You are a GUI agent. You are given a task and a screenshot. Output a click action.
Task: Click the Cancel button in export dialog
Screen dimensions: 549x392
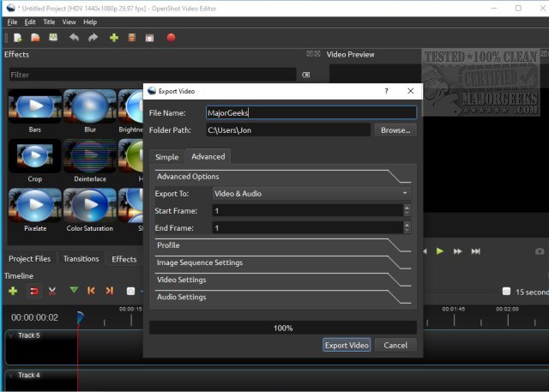pos(395,345)
